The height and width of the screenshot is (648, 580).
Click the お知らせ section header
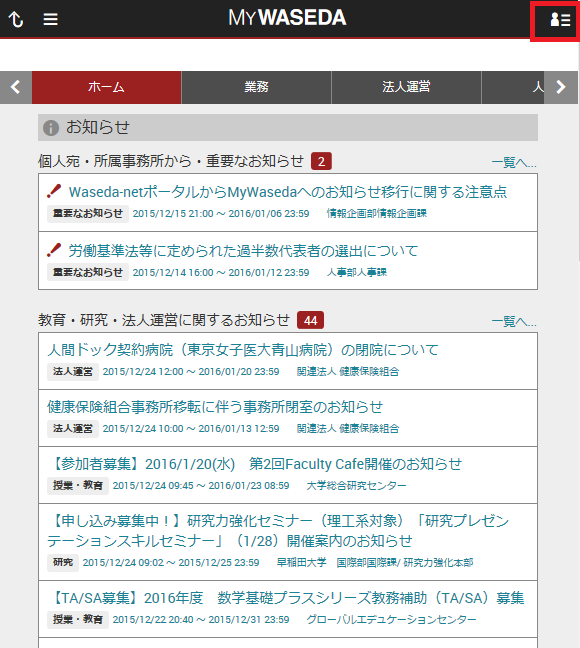point(288,128)
